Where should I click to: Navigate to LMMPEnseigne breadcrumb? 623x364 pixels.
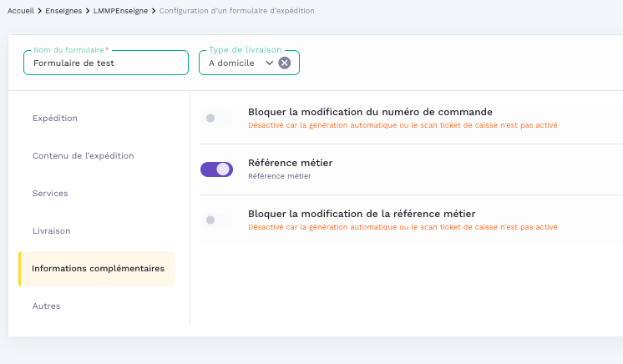(120, 10)
